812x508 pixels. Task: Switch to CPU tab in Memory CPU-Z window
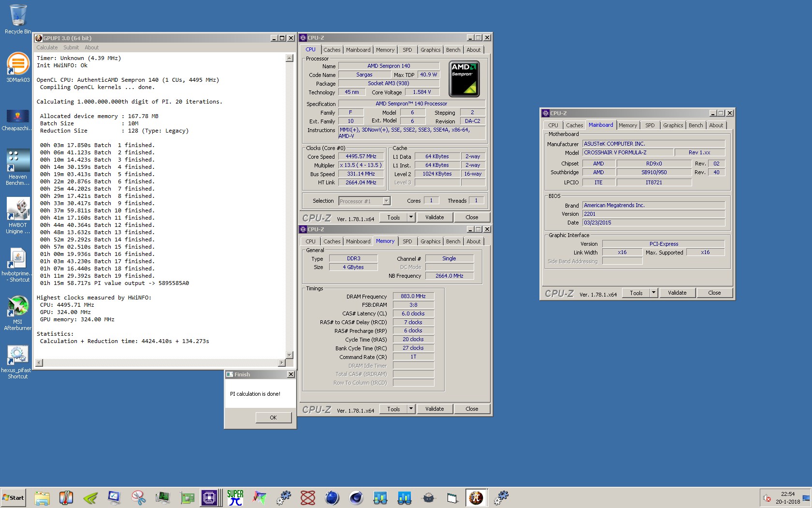[x=310, y=241]
